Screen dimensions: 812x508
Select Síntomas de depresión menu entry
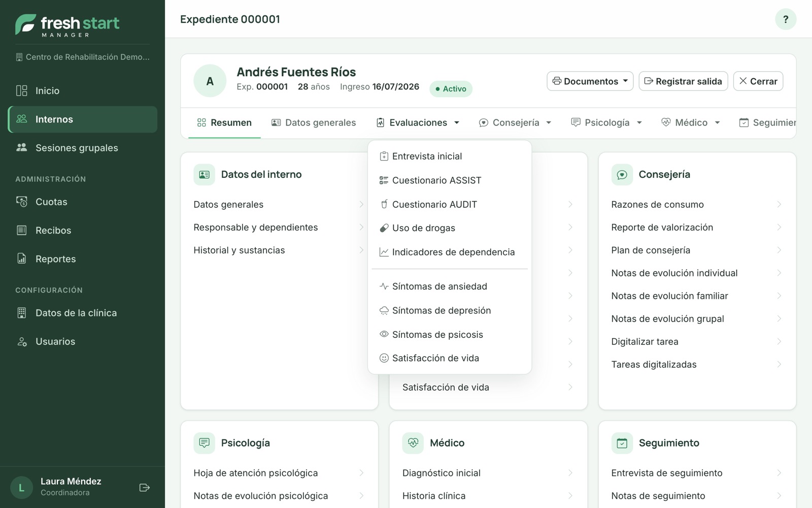point(450,310)
